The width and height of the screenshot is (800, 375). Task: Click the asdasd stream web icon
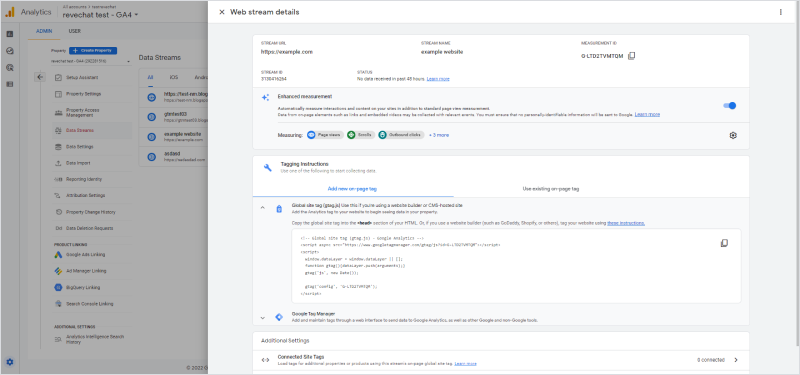[x=151, y=157]
